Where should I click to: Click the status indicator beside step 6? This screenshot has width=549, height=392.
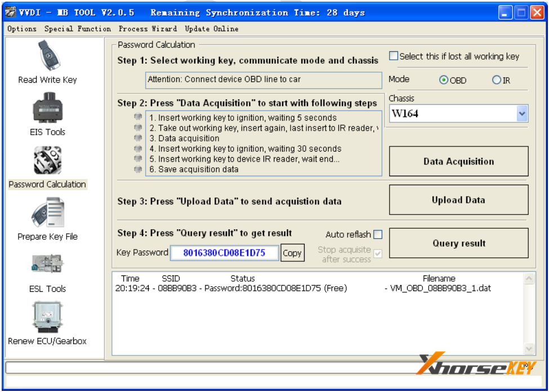(138, 169)
